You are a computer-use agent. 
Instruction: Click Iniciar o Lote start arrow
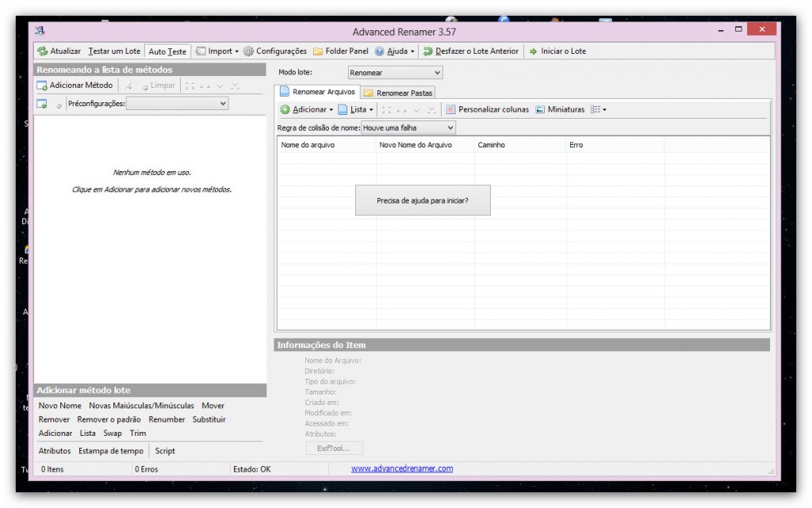(x=533, y=52)
